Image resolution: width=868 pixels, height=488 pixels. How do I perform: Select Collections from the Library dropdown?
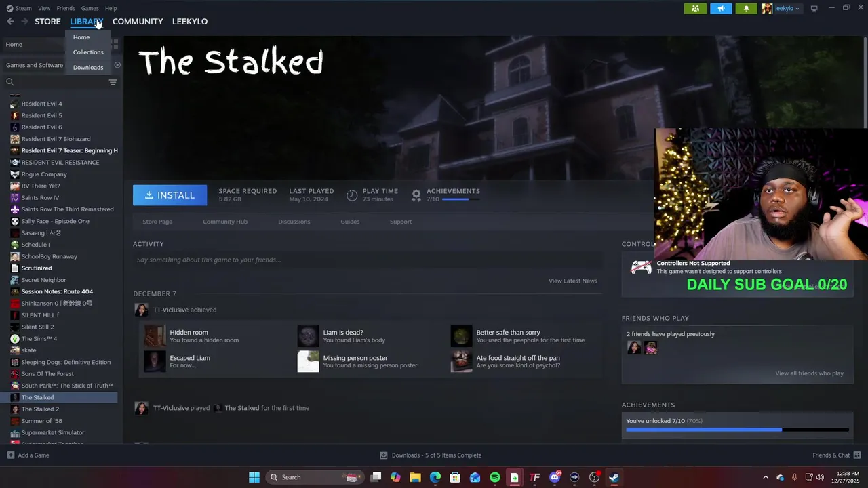88,52
